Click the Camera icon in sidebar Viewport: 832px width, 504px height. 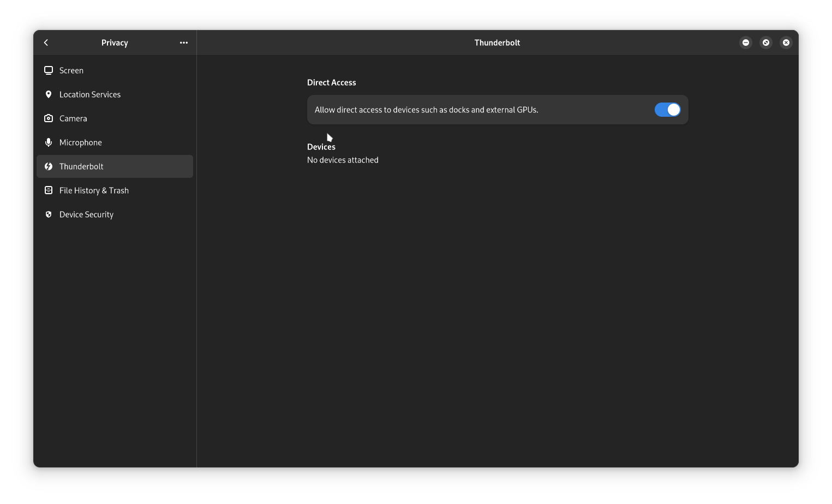pos(49,118)
